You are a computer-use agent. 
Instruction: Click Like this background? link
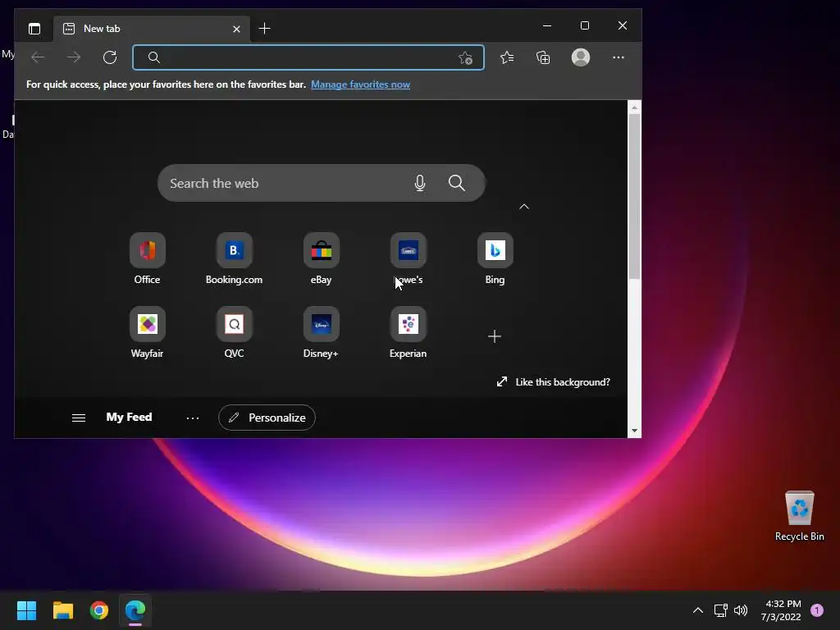[x=554, y=382]
